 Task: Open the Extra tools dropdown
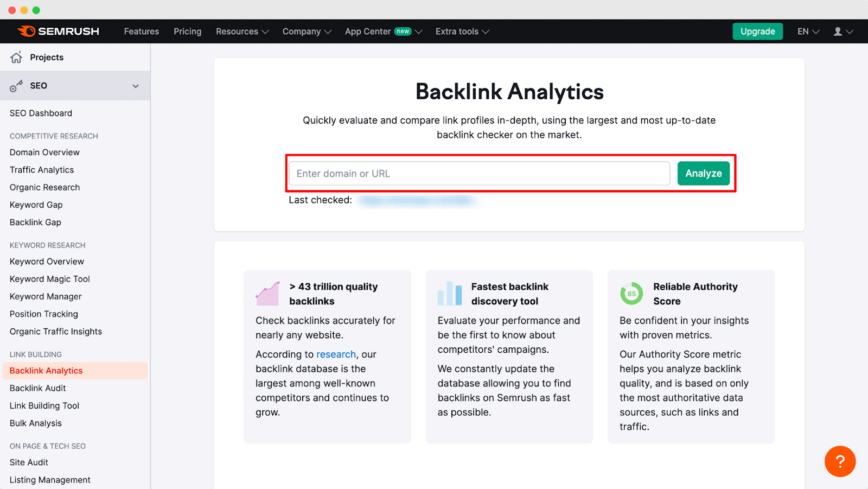[x=462, y=31]
